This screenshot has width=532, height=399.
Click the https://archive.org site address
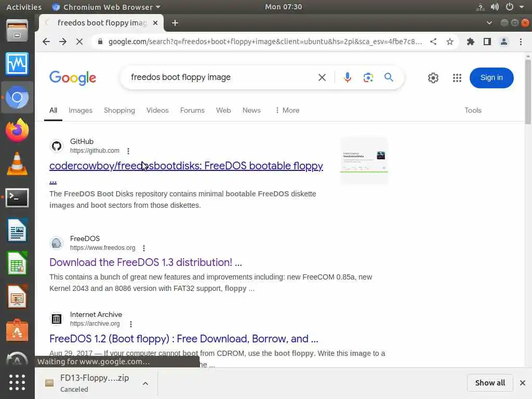[95, 324]
